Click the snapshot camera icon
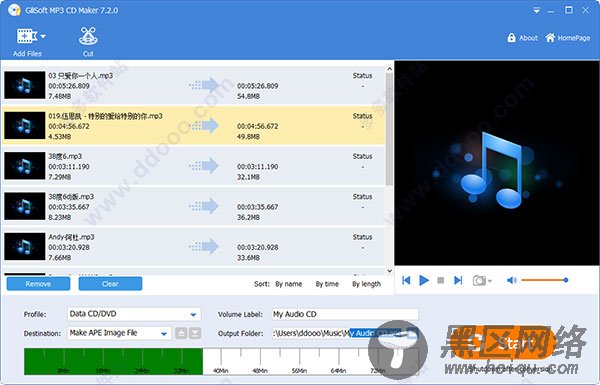 [479, 281]
